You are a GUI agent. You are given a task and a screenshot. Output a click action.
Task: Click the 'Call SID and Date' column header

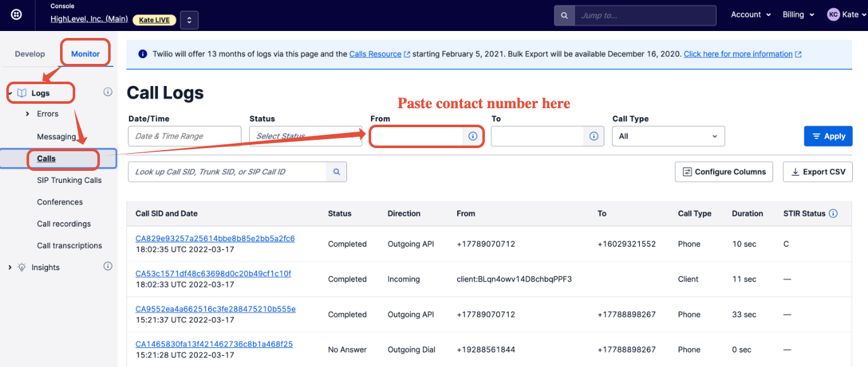(166, 213)
